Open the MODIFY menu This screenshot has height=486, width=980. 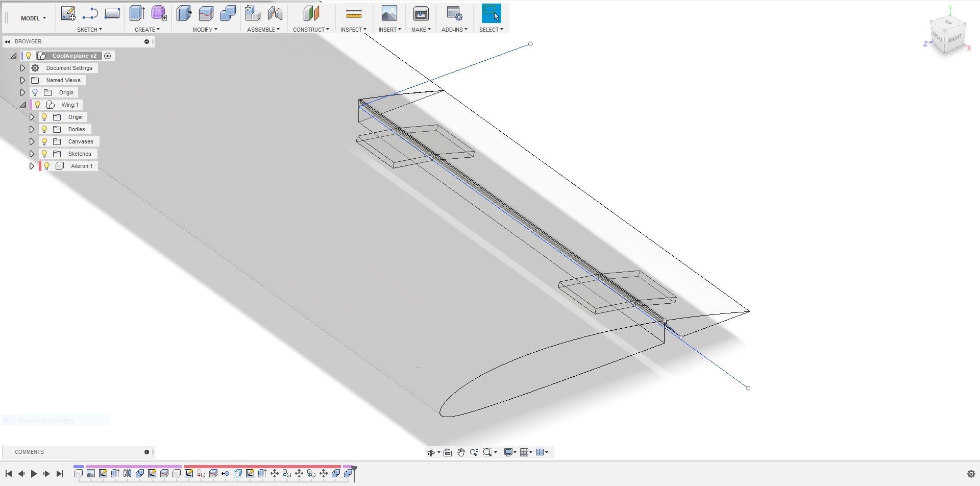click(205, 30)
